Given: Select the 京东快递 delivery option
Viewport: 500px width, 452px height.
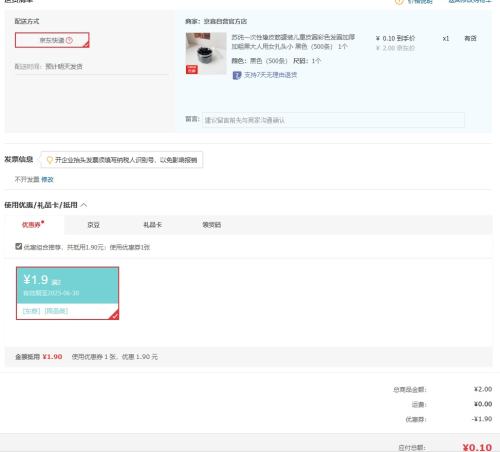Looking at the screenshot, I should coord(52,40).
